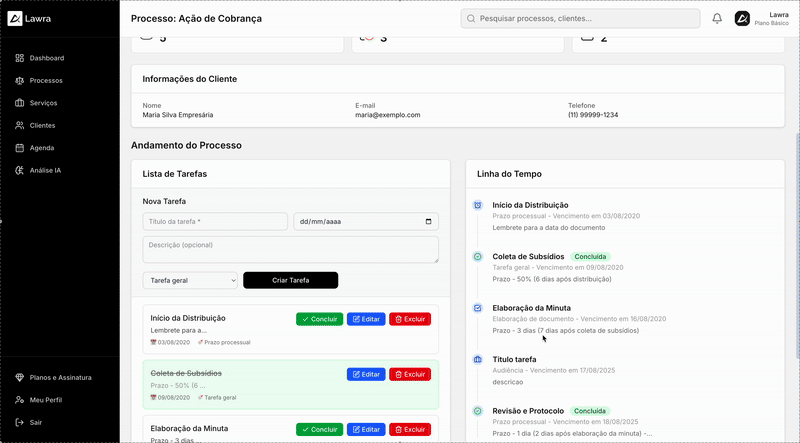Click the Início da Distribuição timeline icon

point(478,205)
